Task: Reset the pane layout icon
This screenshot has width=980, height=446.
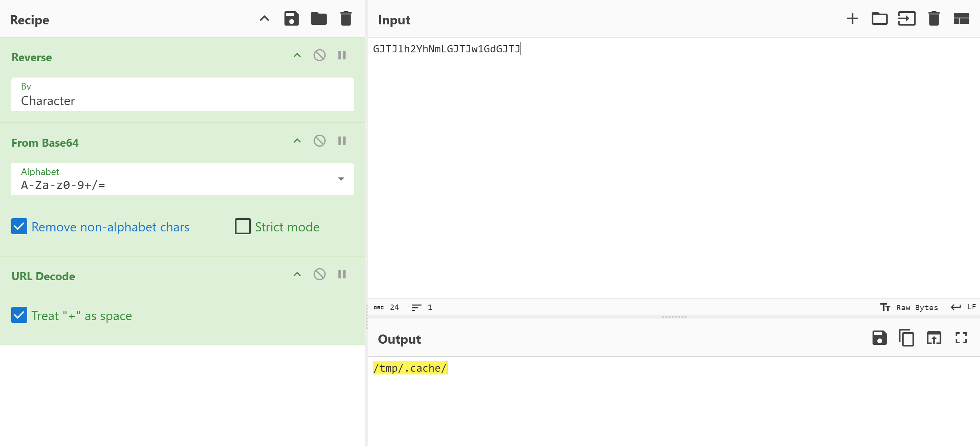Action: tap(961, 19)
